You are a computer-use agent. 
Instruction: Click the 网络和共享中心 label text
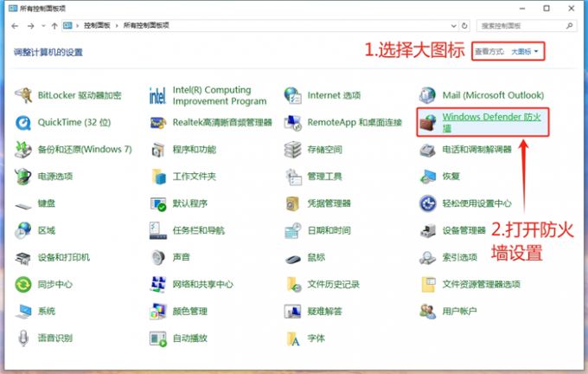tap(203, 285)
